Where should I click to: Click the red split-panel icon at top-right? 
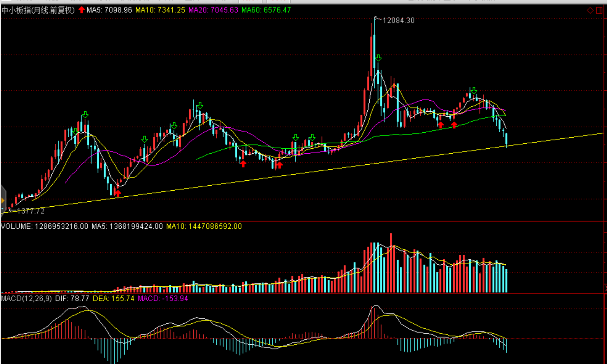point(599,10)
